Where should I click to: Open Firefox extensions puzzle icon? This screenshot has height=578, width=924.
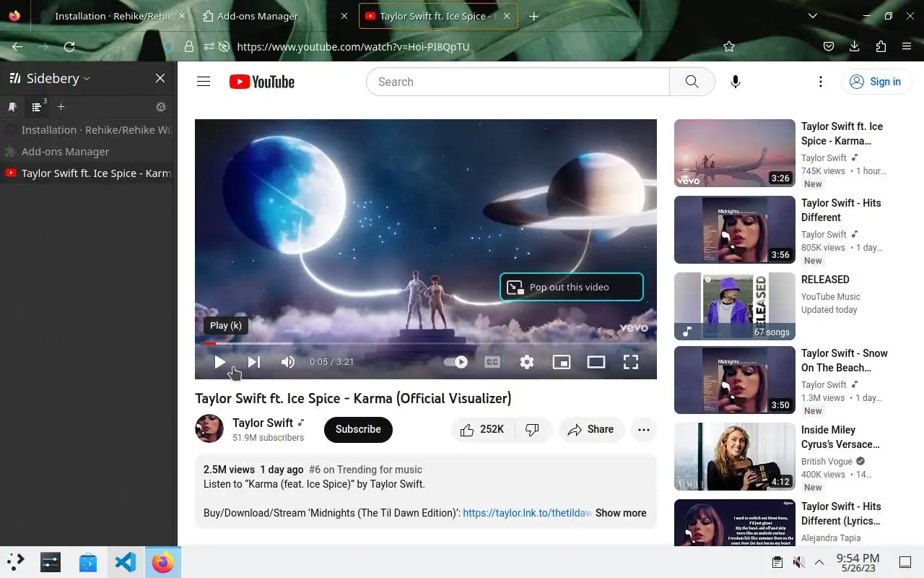881,46
